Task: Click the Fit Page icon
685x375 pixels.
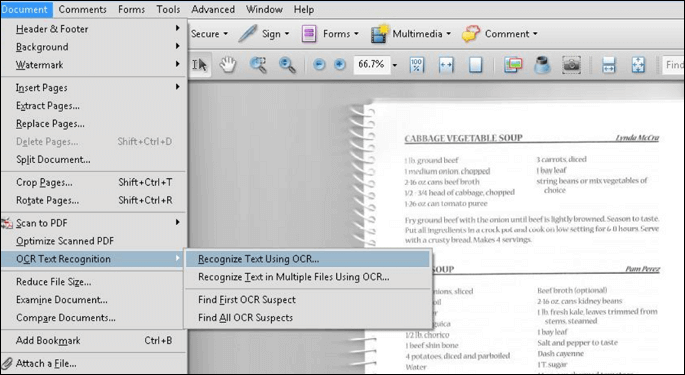Action: pos(475,65)
